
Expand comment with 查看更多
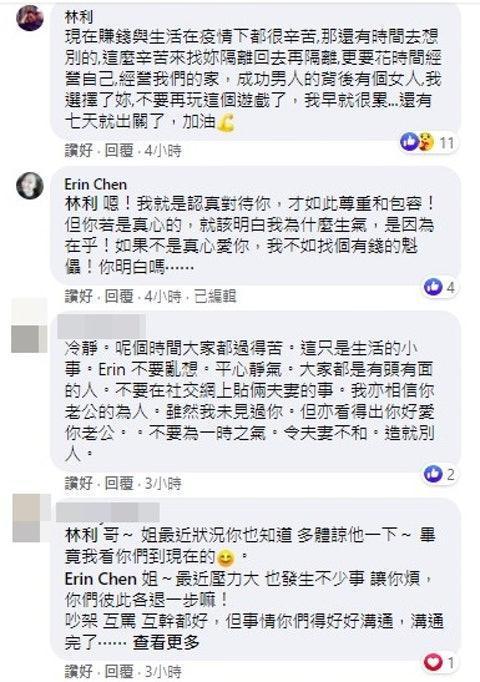coord(166,642)
